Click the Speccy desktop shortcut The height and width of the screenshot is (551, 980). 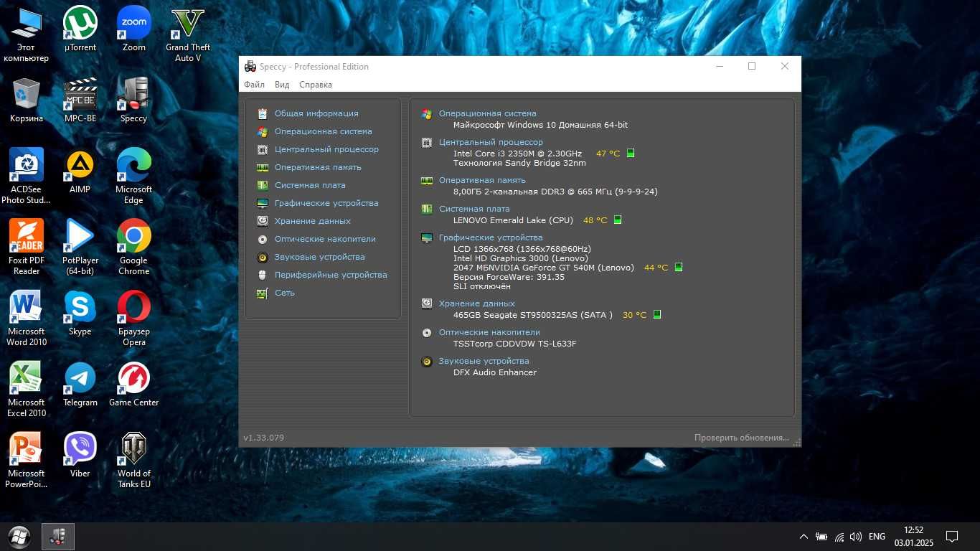coord(134,100)
